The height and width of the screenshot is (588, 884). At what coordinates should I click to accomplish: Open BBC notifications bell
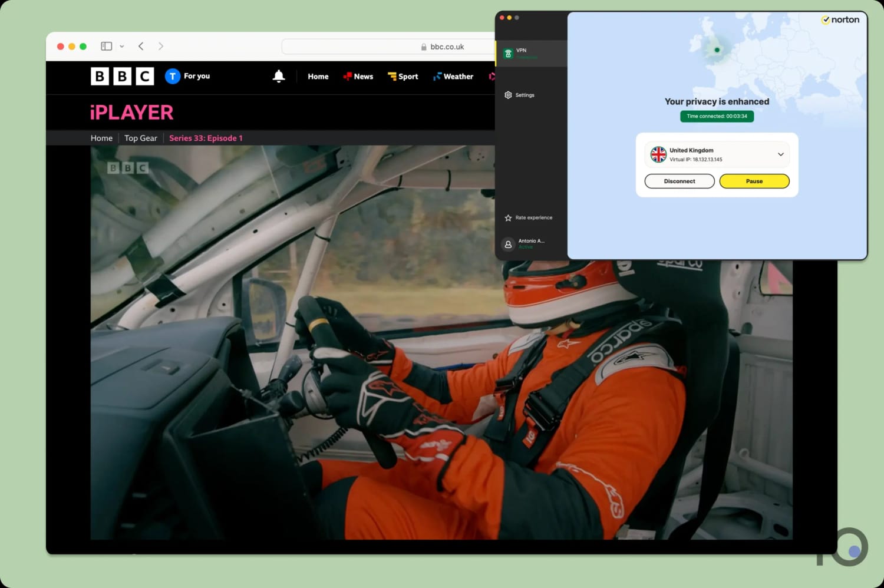pyautogui.click(x=279, y=76)
